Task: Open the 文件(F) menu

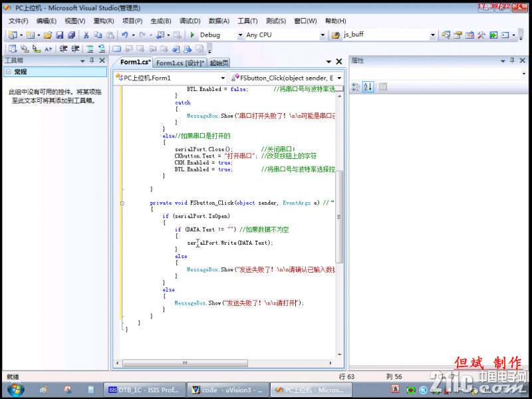Action: pos(19,21)
